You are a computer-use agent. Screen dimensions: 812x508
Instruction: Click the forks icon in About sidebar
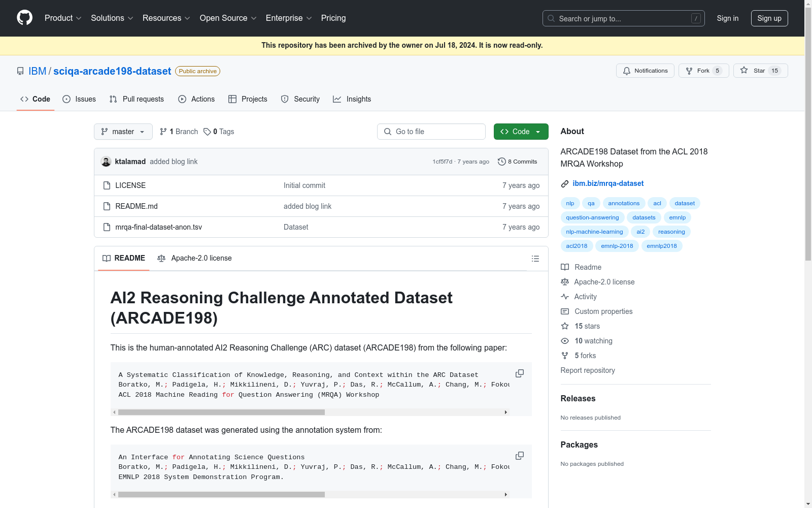coord(565,356)
